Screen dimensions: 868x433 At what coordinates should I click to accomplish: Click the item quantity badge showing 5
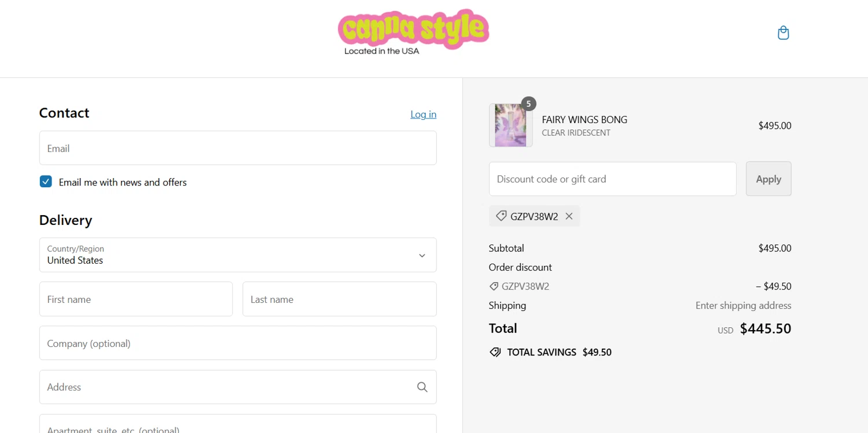coord(528,104)
